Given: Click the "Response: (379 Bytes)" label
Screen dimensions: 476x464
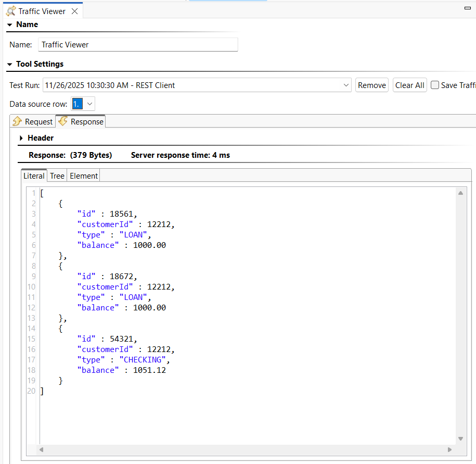Looking at the screenshot, I should click(x=70, y=155).
